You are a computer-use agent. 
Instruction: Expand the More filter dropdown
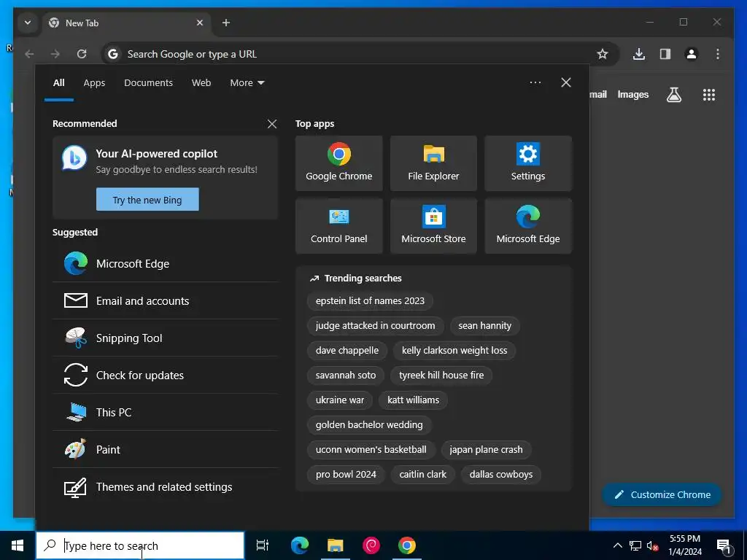(247, 83)
